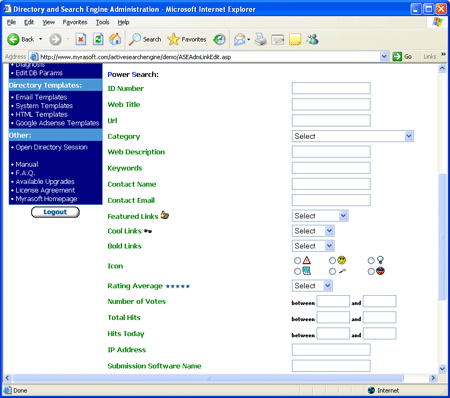Viewport: 450px width, 398px height.
Task: Stop page loading with the Stop icon
Action: tap(81, 39)
